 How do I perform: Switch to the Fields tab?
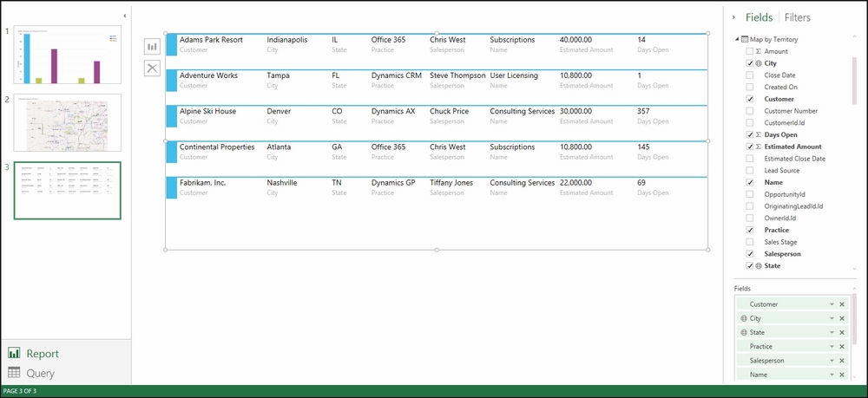[759, 17]
